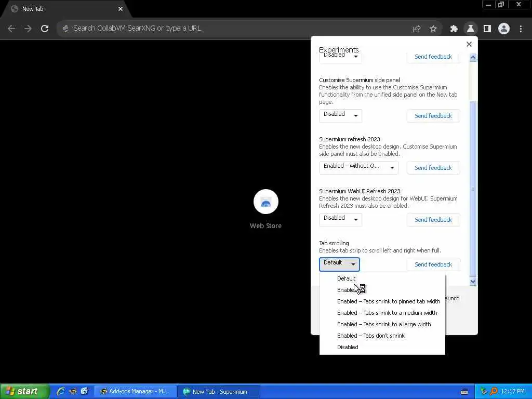Click the on-screen keyboard tray icon
This screenshot has width=532, height=399.
coord(464,392)
